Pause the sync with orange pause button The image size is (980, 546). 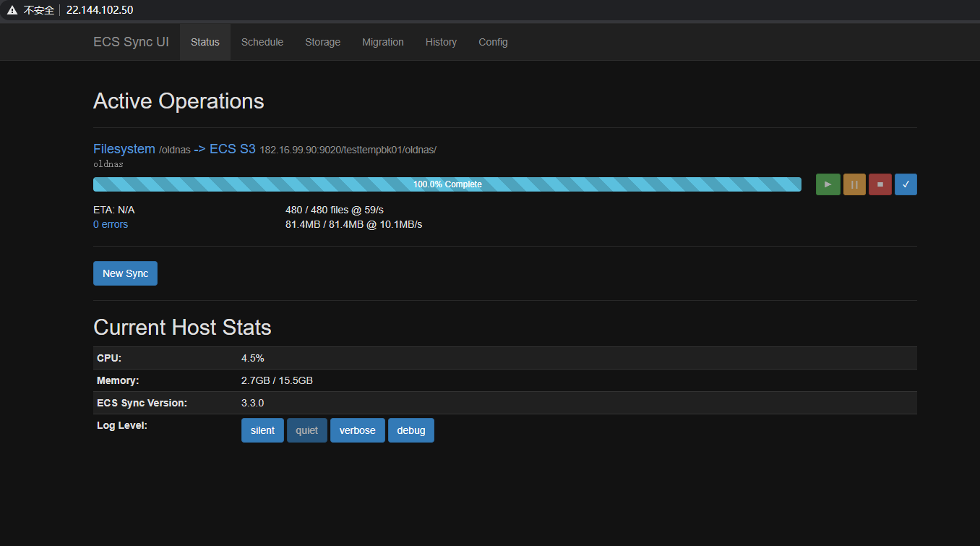(854, 184)
